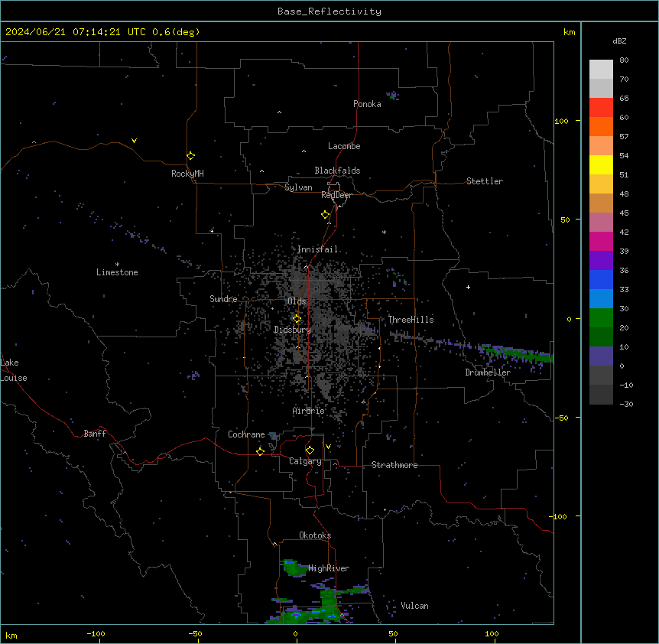Click the Banff label
The width and height of the screenshot is (659, 644).
(95, 434)
